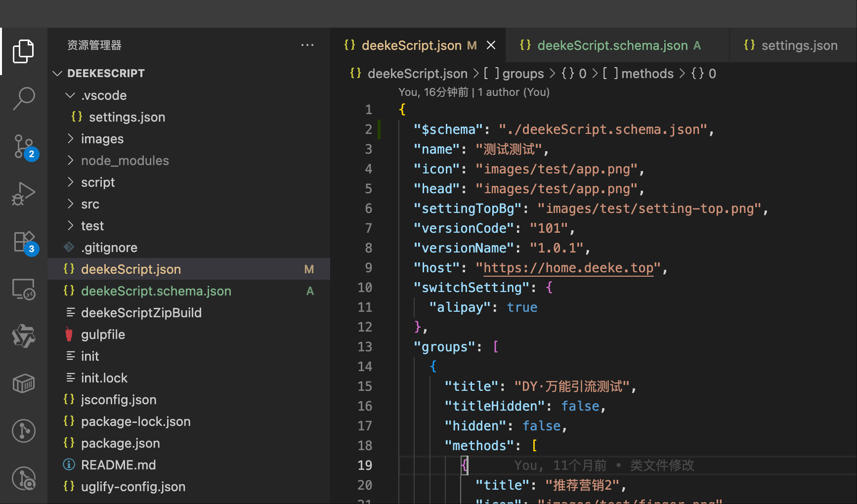Screen dimensions: 857x504
Task: Click line number 13 in the gutter
Action: pos(365,347)
